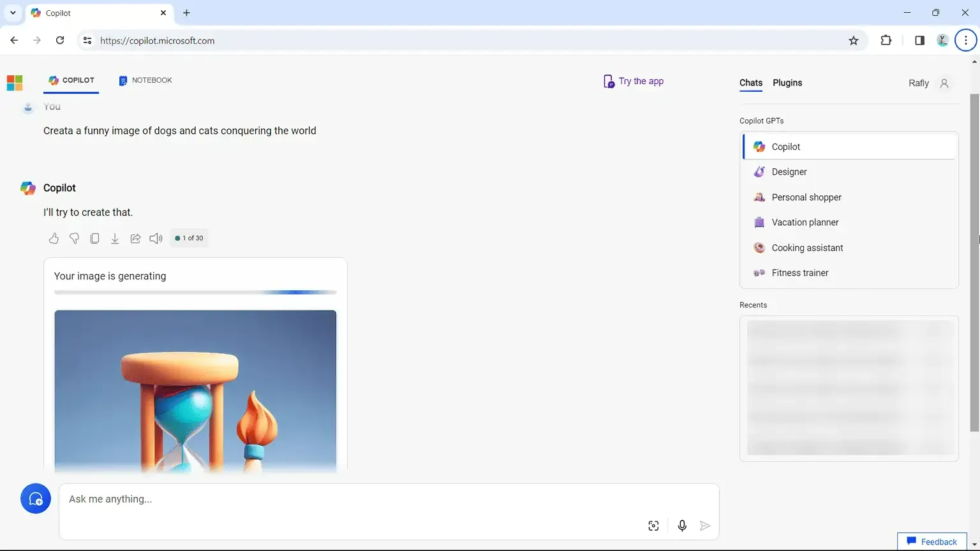Open the Rafly account menu
980x551 pixels.
coord(929,84)
